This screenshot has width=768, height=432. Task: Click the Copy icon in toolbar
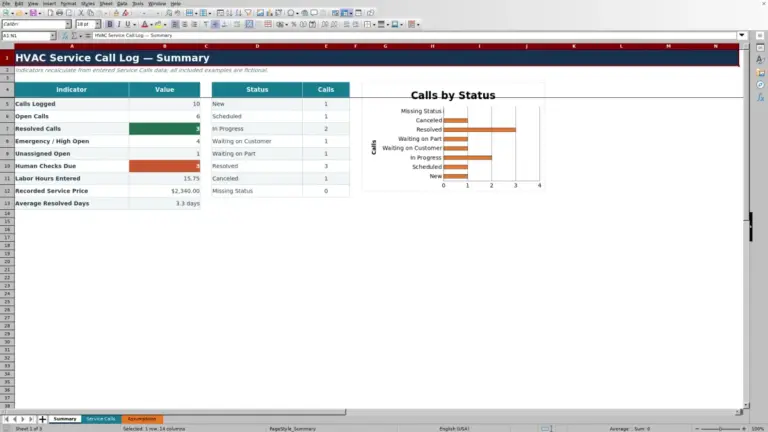90,13
